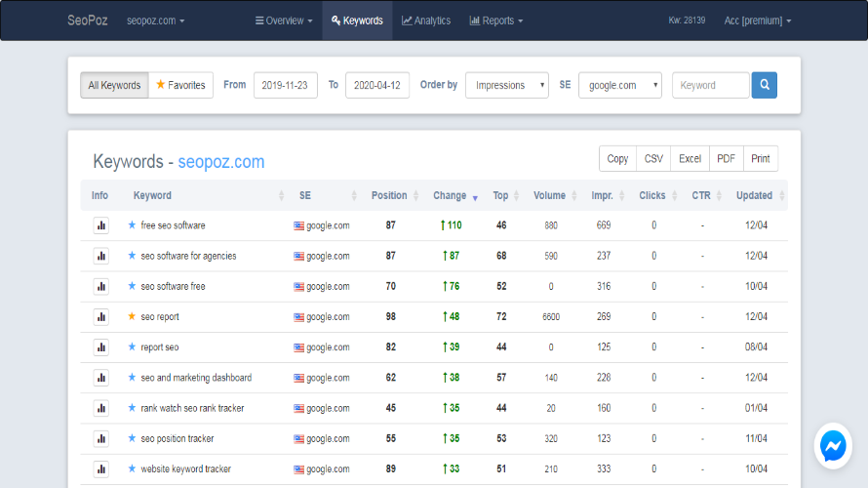Click keyword text 'seo position tracker'
The height and width of the screenshot is (488, 868).
[x=178, y=438]
